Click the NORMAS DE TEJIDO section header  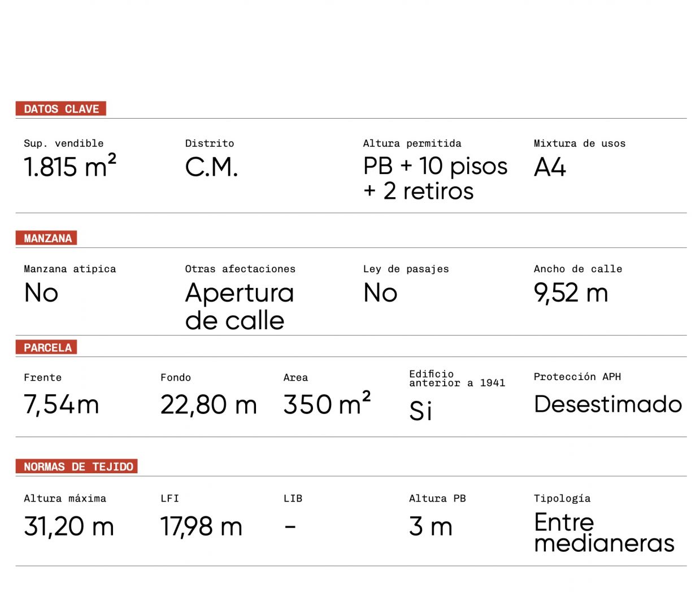(78, 467)
